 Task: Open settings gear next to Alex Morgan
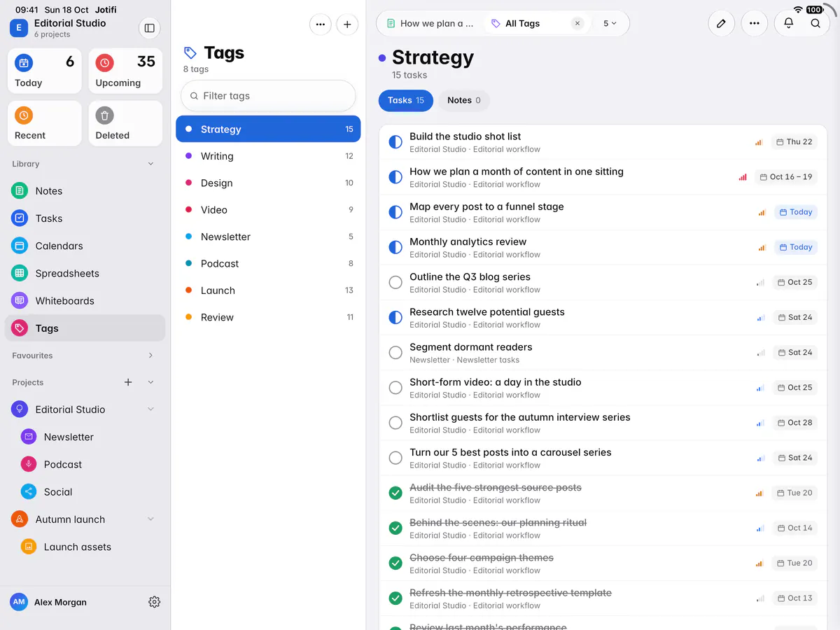[155, 602]
